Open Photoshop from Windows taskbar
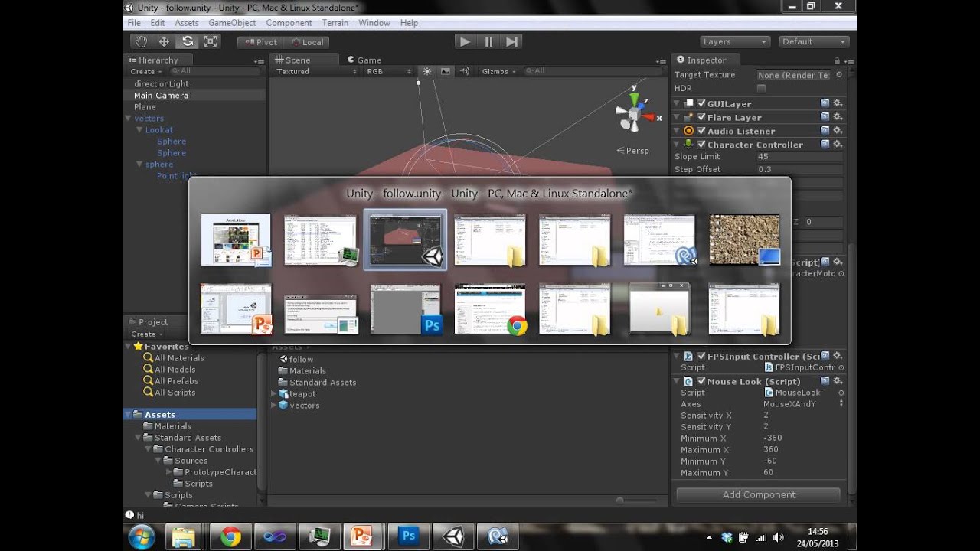The width and height of the screenshot is (980, 551). [x=408, y=536]
